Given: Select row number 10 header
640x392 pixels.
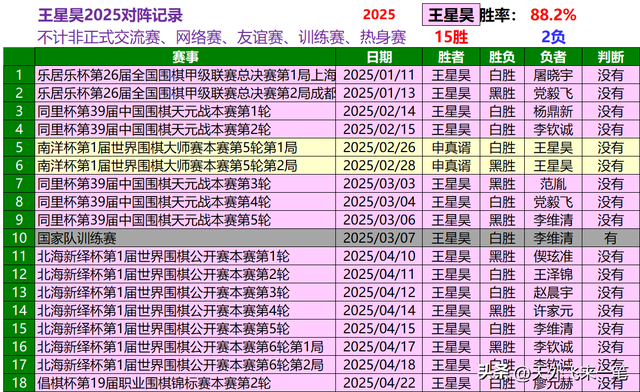Looking at the screenshot, I should click(19, 238).
